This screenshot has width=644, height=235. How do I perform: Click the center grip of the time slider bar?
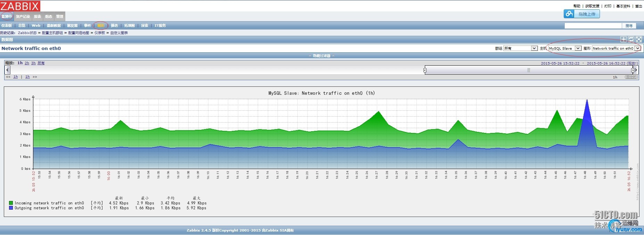coord(529,70)
